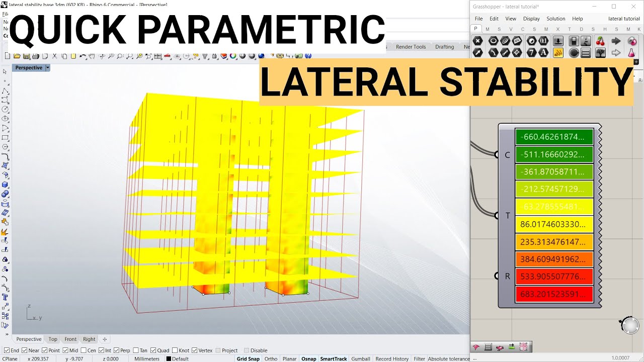Click the pink flask icon in Grasshopper
The image size is (644, 362).
click(630, 52)
